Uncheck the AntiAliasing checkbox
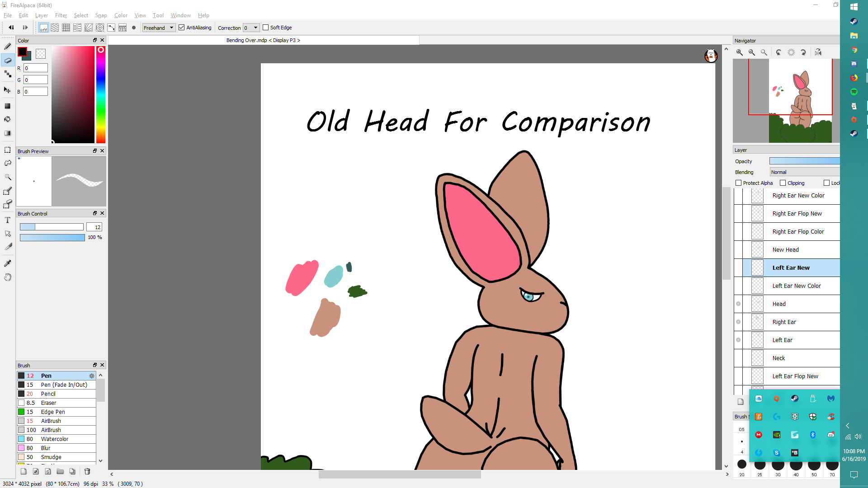The image size is (868, 488). pos(182,28)
